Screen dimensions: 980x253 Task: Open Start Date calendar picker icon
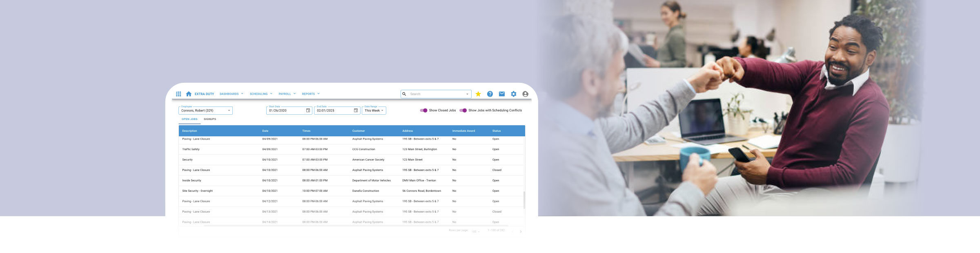click(x=308, y=111)
